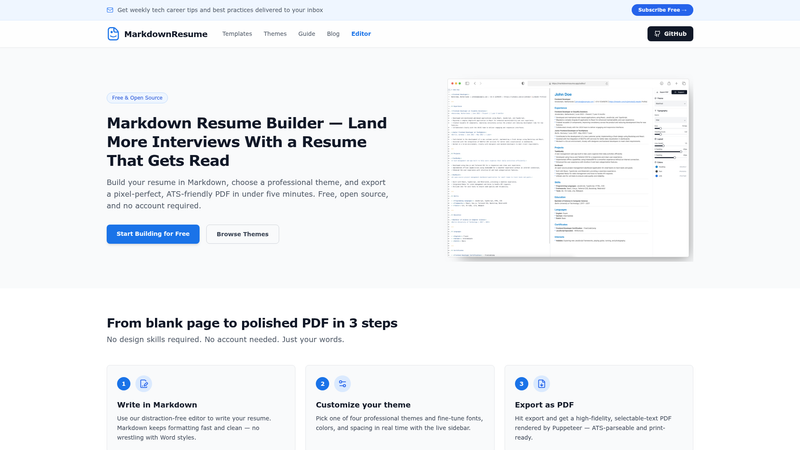
Task: Click the weekly tech career tips banner text
Action: [220, 10]
